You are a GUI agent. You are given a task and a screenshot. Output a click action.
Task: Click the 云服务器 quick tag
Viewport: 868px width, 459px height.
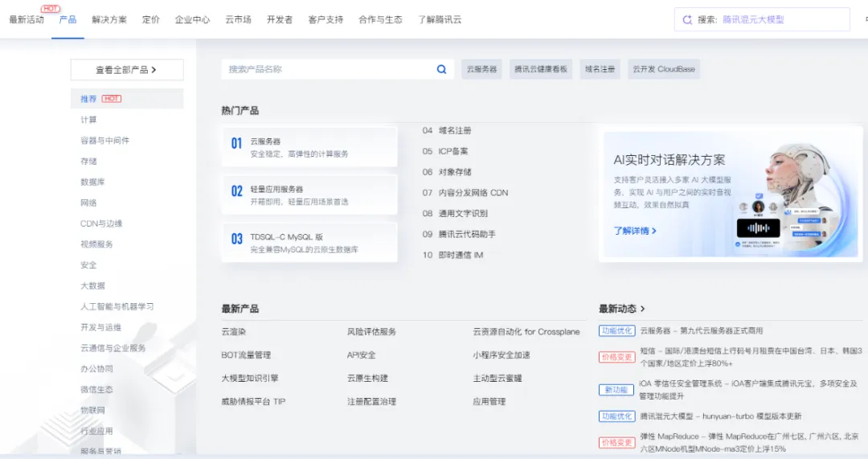pyautogui.click(x=481, y=69)
